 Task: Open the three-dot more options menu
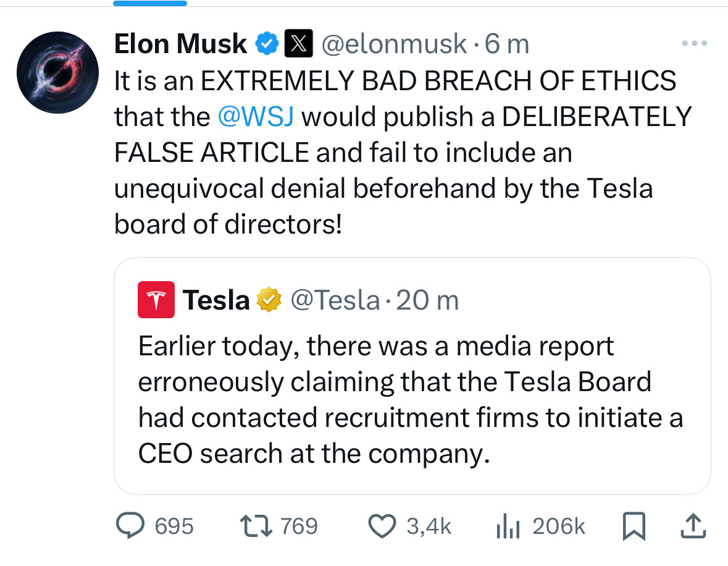(x=695, y=43)
